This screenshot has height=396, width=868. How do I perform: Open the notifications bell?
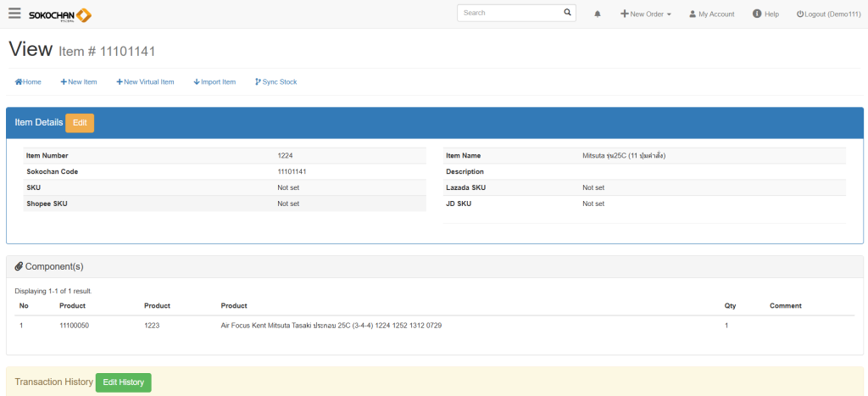click(x=598, y=14)
